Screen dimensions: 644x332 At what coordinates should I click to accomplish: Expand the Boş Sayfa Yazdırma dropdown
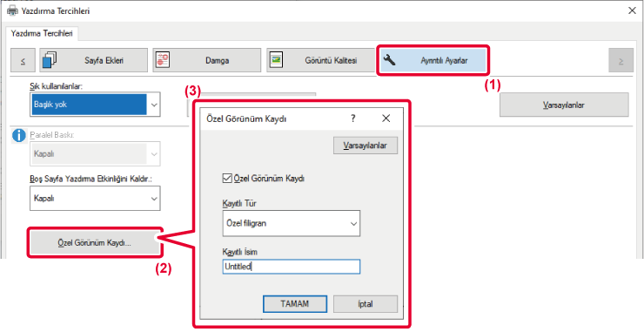95,199
